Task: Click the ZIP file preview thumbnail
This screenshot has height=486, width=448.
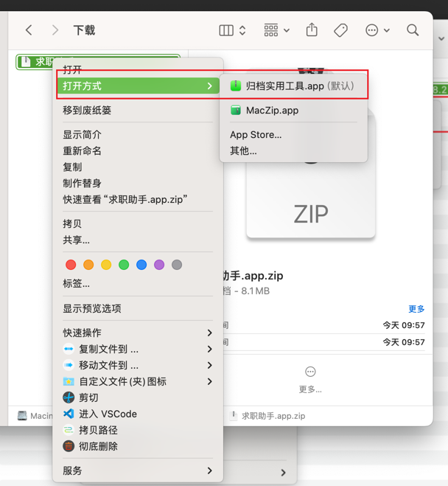Action: [x=310, y=192]
